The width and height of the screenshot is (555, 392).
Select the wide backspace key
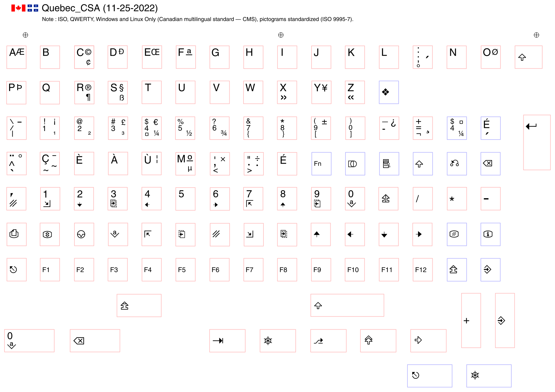click(95, 340)
